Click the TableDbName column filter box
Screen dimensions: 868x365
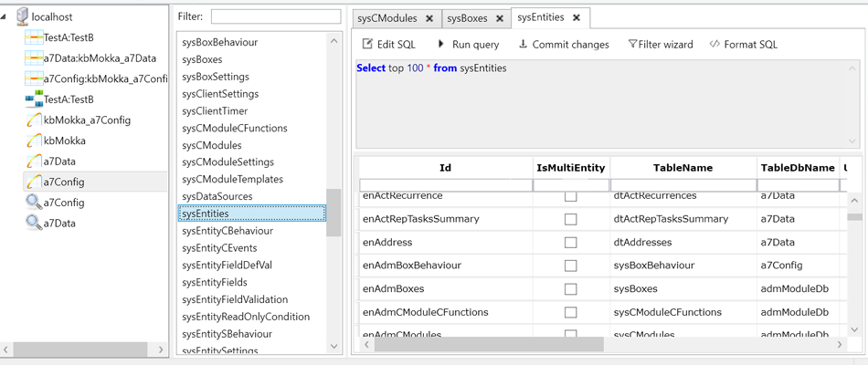pyautogui.click(x=798, y=184)
